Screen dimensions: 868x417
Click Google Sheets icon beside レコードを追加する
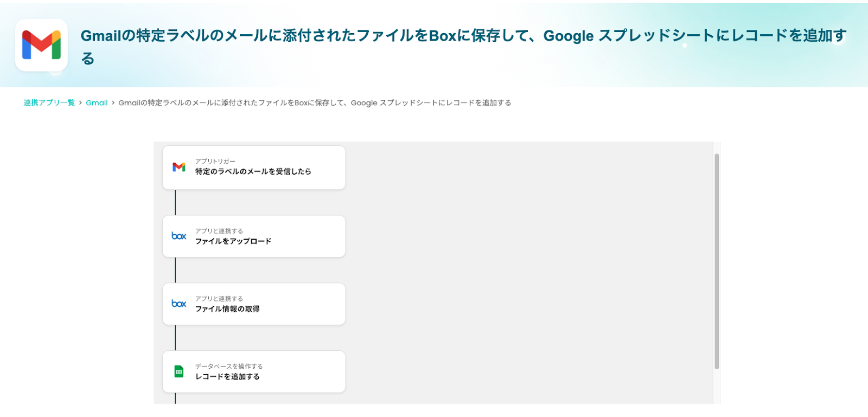click(x=179, y=371)
